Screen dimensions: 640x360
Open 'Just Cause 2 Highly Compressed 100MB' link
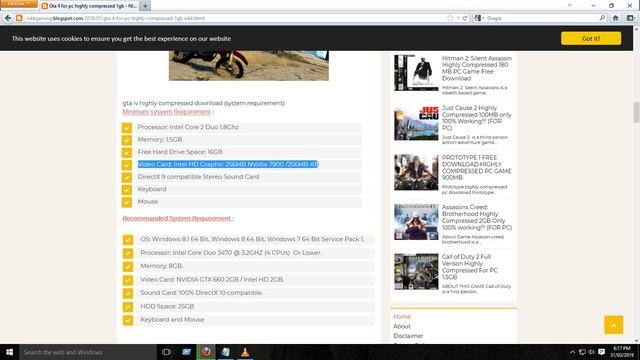(477, 118)
